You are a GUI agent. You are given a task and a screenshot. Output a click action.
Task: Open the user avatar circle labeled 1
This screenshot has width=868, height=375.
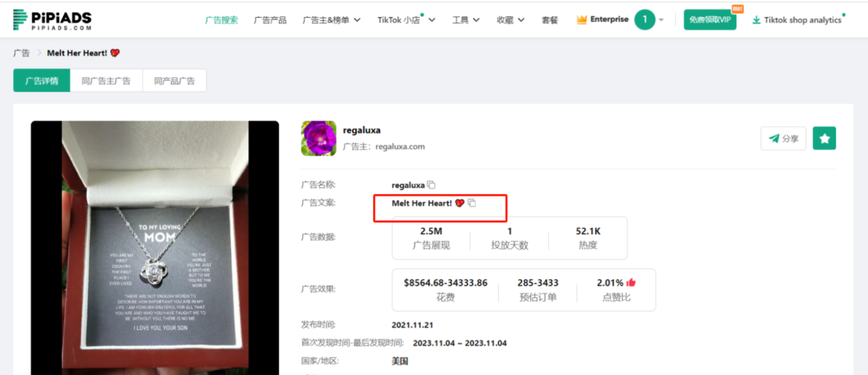point(645,19)
